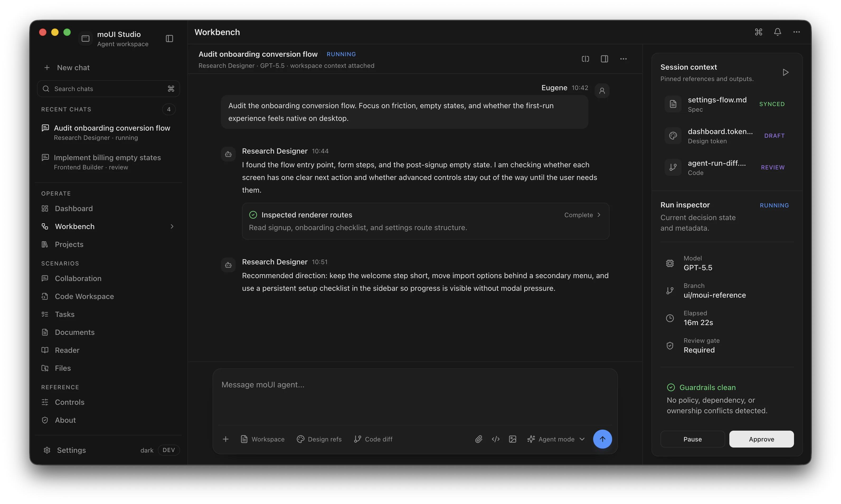This screenshot has height=504, width=841.
Task: Click Eugene's user avatar icon
Action: pyautogui.click(x=602, y=91)
